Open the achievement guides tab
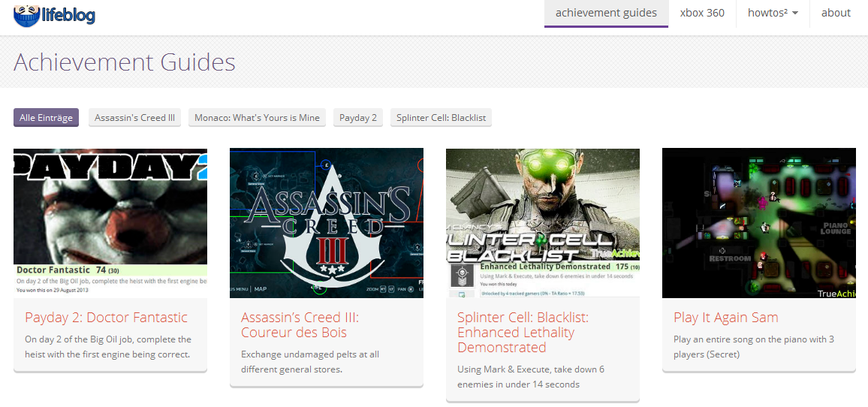 [x=606, y=13]
